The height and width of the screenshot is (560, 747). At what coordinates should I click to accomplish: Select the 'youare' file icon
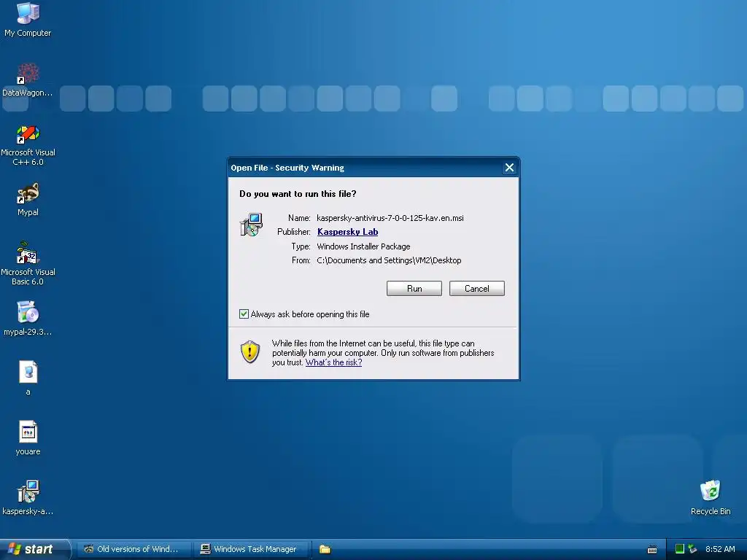(28, 438)
